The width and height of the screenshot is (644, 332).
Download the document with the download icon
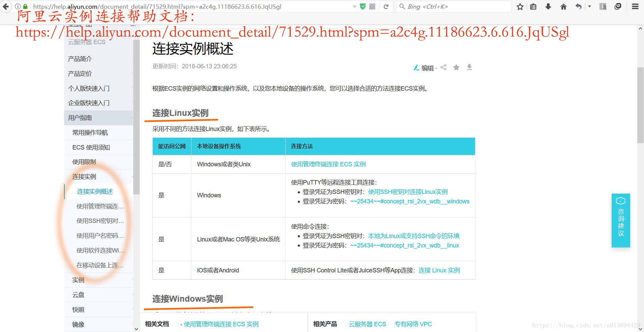coord(469,67)
